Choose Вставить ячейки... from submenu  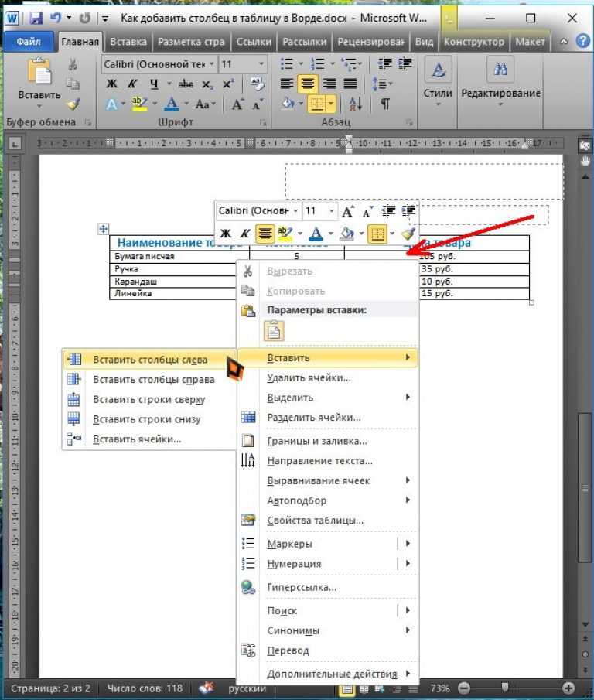click(x=149, y=439)
